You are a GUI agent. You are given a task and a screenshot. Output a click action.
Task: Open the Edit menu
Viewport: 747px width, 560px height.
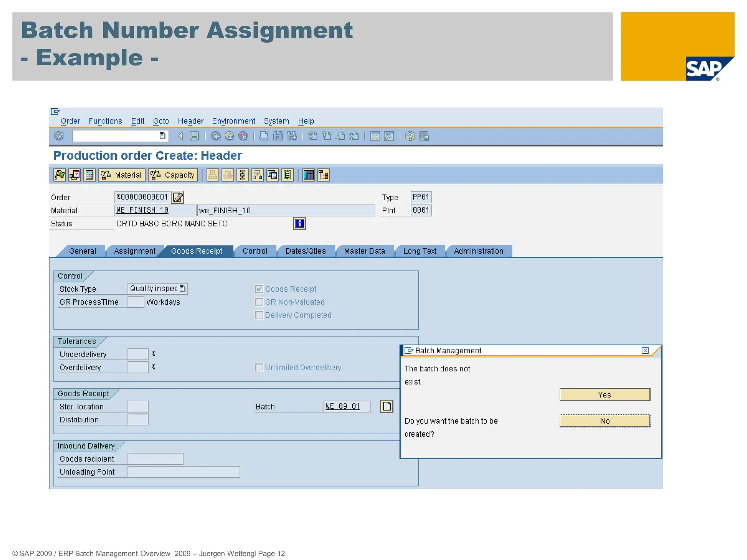click(138, 121)
